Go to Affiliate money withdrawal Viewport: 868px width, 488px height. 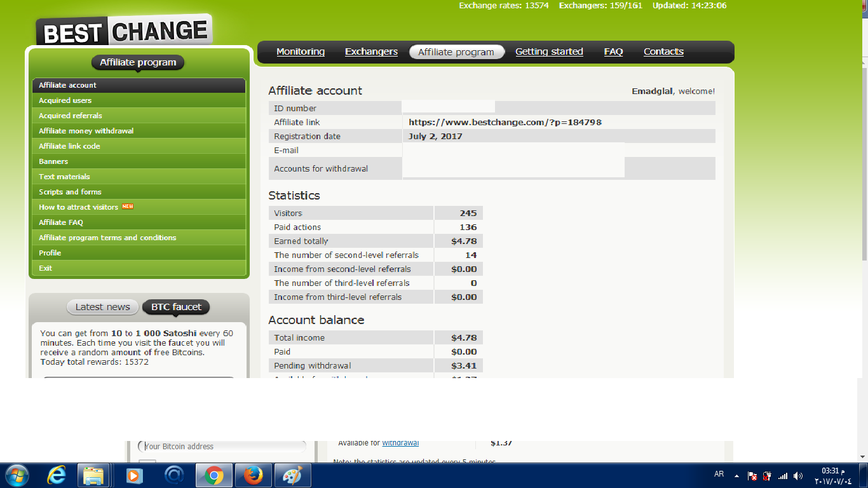pos(139,131)
